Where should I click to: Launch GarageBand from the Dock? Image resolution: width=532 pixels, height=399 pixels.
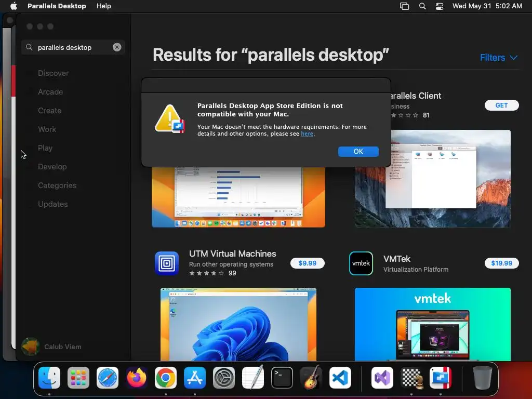click(x=311, y=378)
